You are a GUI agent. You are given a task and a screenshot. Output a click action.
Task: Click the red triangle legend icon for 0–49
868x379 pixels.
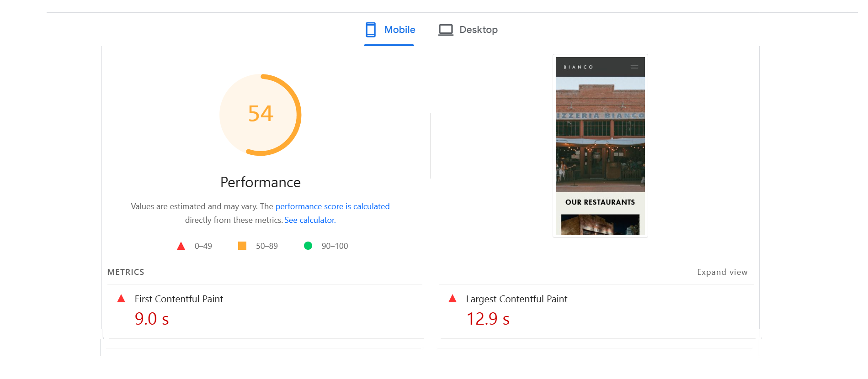point(181,246)
